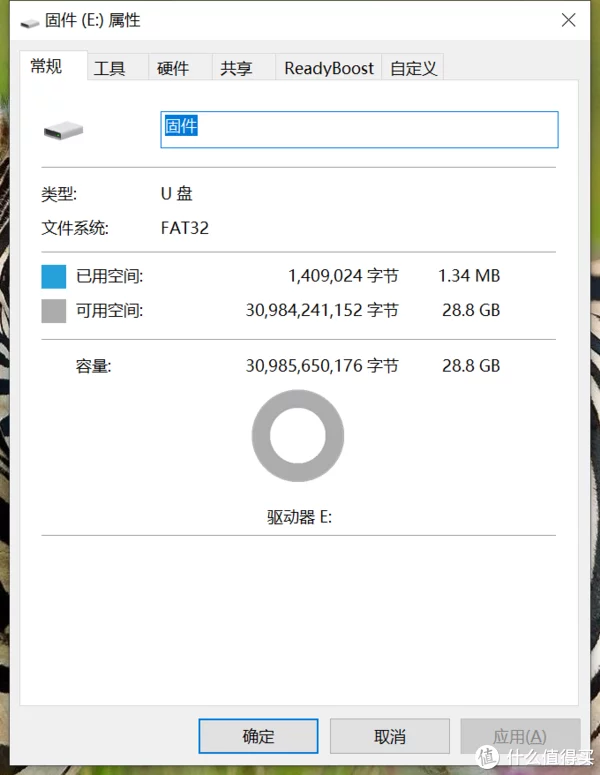The height and width of the screenshot is (775, 600).
Task: Click the 1.34 MB value
Action: pyautogui.click(x=469, y=276)
